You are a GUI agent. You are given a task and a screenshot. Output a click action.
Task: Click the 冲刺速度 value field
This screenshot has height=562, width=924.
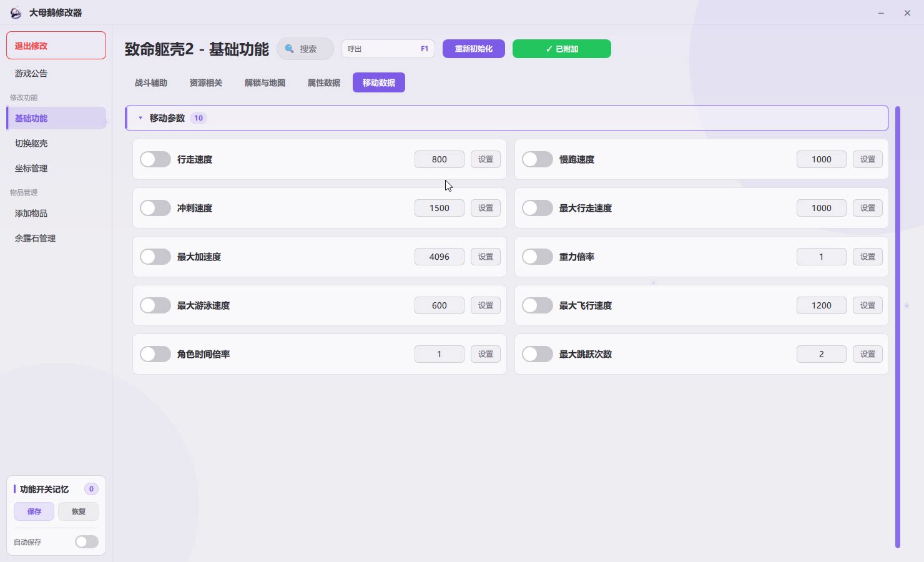pyautogui.click(x=440, y=208)
